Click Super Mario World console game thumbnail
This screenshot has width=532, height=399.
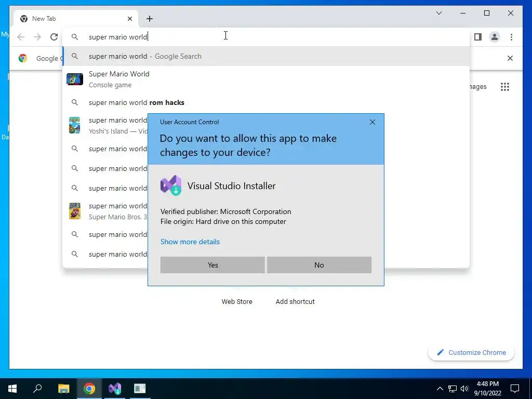click(75, 79)
